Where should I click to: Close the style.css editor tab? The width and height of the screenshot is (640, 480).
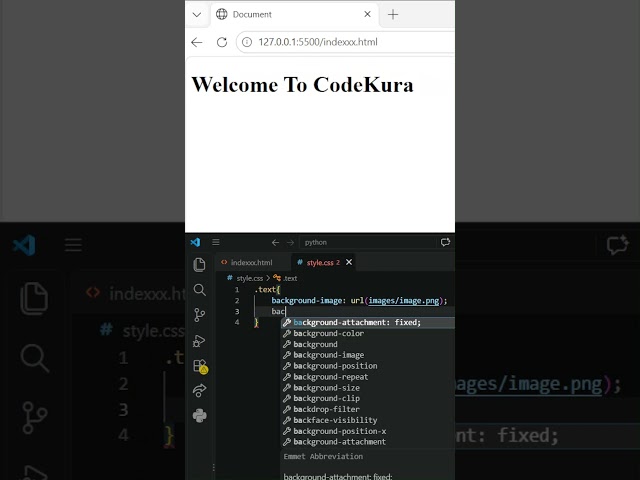pyautogui.click(x=349, y=262)
